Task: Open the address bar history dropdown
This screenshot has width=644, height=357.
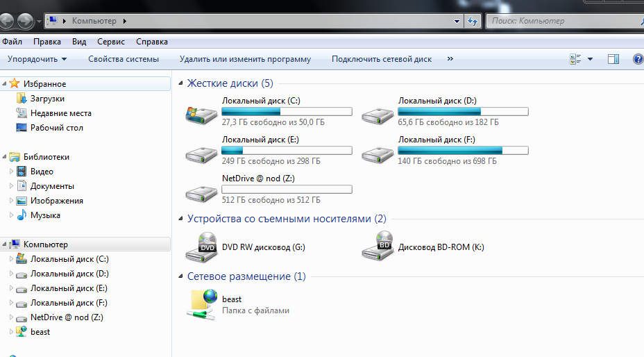Action: 457,21
